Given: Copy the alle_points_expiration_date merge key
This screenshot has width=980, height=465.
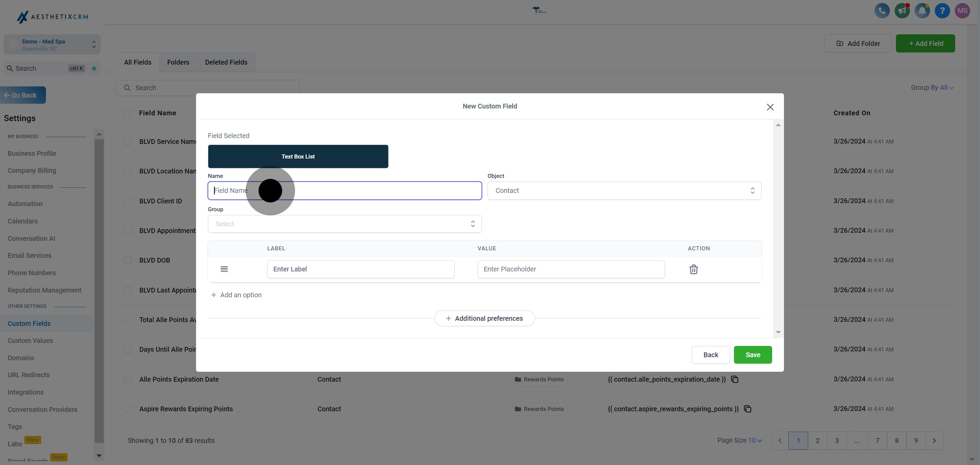Looking at the screenshot, I should coord(735,380).
